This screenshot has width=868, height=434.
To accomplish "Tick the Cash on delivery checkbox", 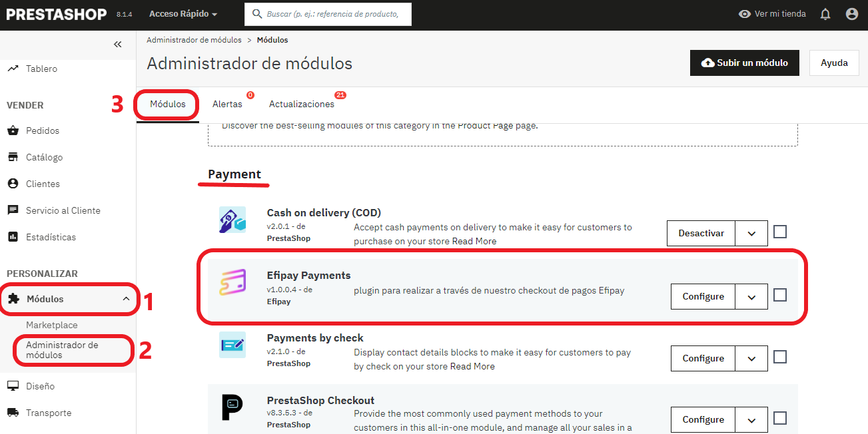I will coord(780,232).
